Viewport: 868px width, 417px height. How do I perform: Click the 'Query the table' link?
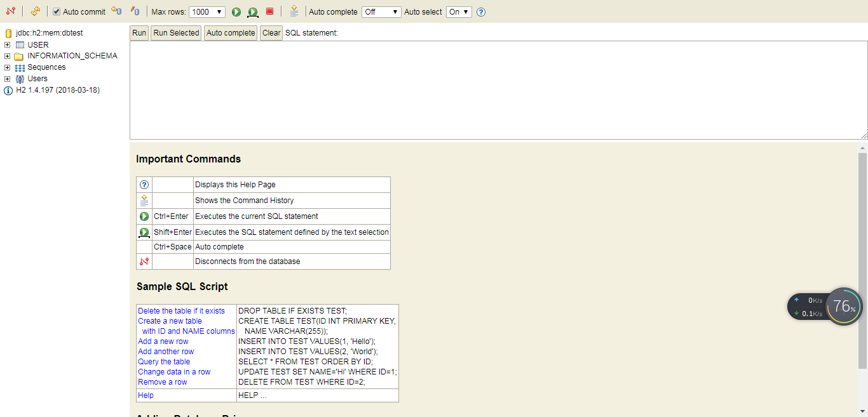[x=164, y=362]
